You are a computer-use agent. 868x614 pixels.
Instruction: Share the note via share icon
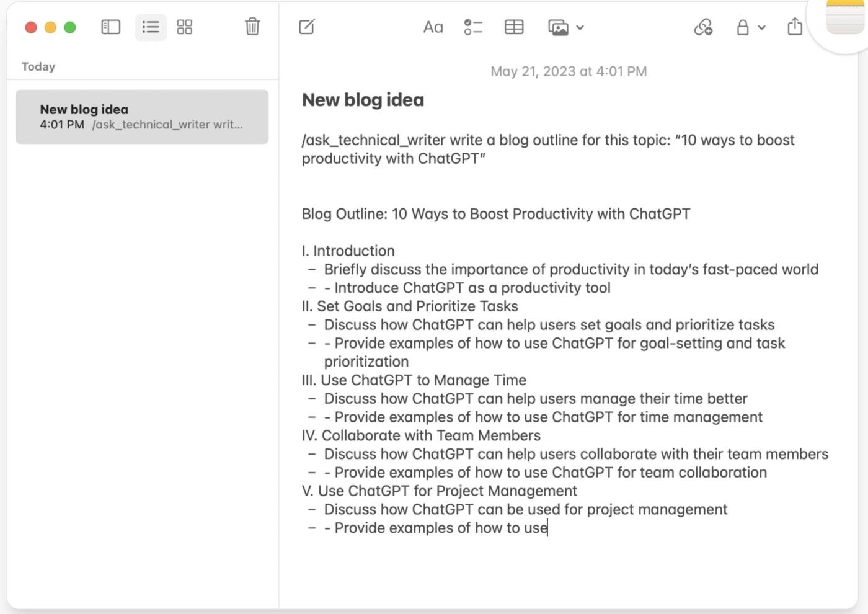click(x=795, y=27)
